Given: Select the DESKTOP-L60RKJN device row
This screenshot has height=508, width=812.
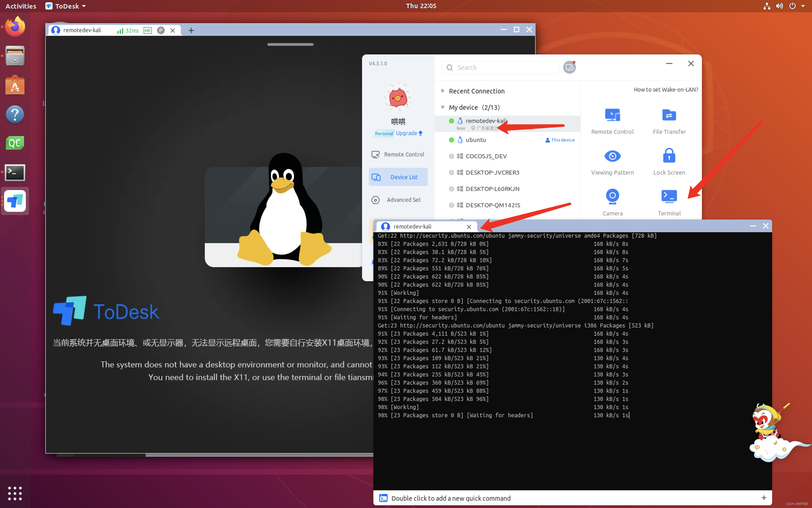Looking at the screenshot, I should pyautogui.click(x=507, y=189).
